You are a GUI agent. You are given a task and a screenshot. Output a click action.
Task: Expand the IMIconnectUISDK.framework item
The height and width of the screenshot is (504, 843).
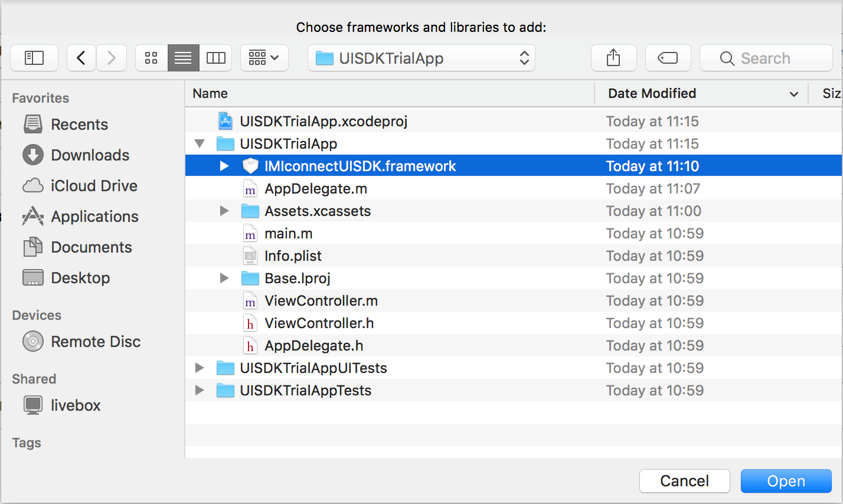[x=224, y=166]
